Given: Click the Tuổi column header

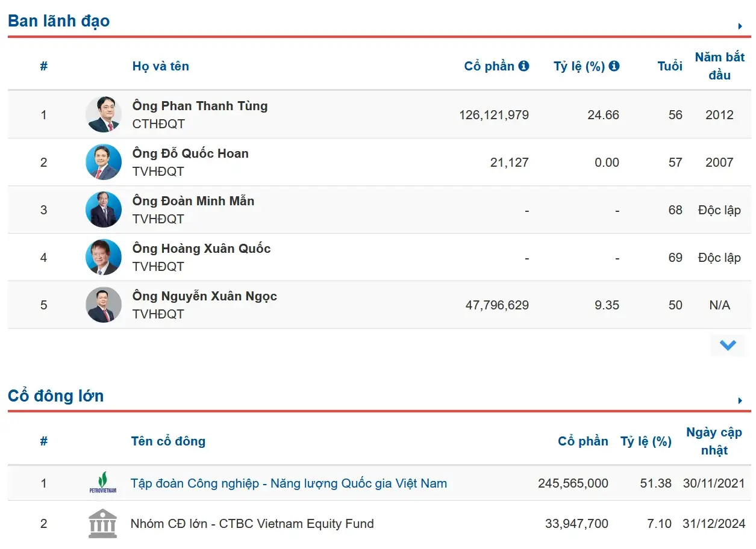Looking at the screenshot, I should [670, 66].
